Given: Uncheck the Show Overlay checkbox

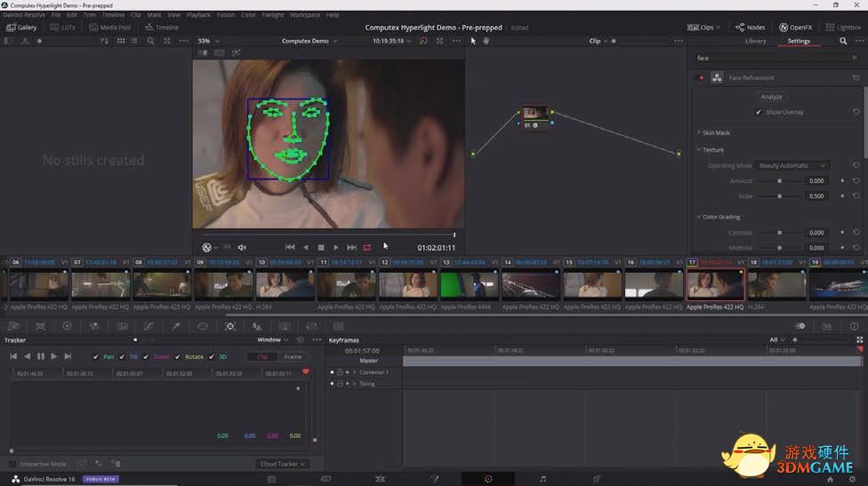Looking at the screenshot, I should (x=759, y=112).
